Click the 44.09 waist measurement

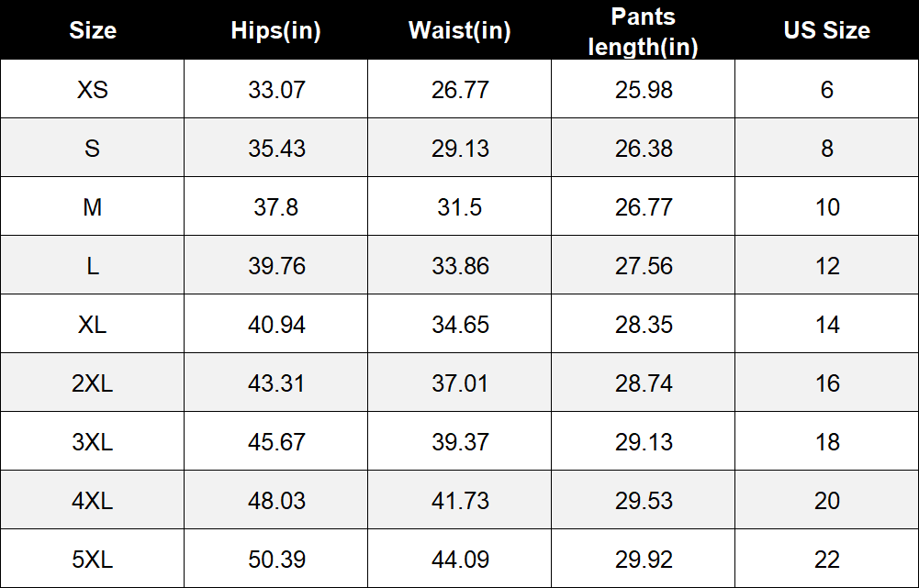click(x=460, y=560)
